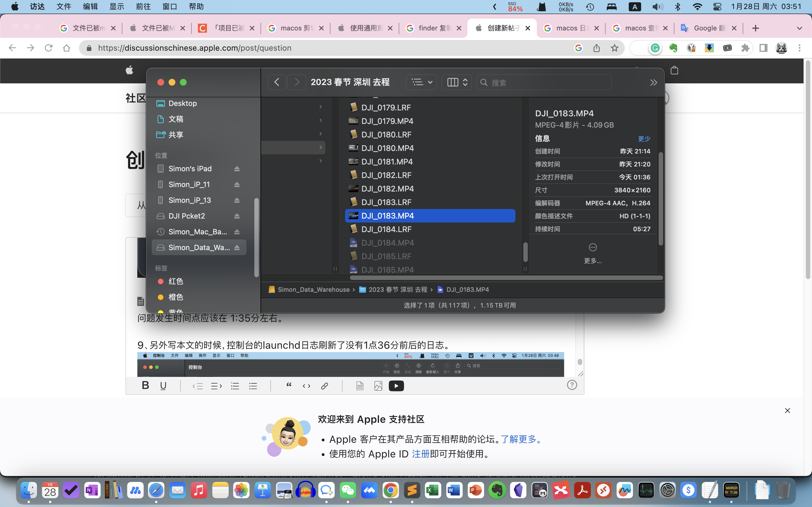Insert a blockquote with quote icon
The height and width of the screenshot is (507, 812).
pyautogui.click(x=288, y=385)
